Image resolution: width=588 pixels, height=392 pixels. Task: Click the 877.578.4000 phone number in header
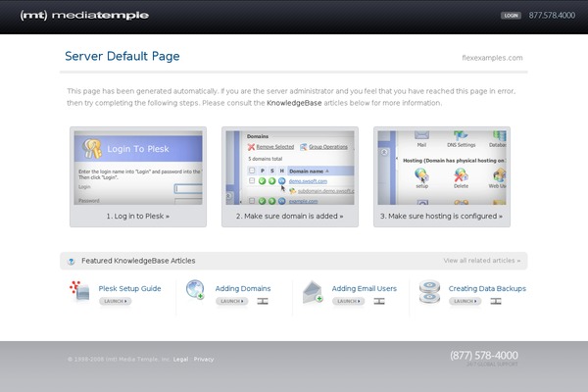[x=552, y=16]
